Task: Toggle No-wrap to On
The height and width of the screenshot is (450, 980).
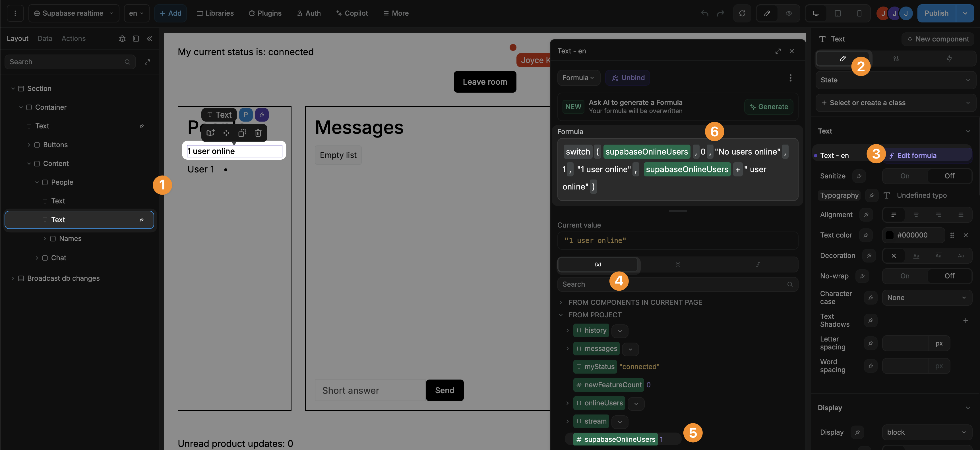Action: click(904, 275)
